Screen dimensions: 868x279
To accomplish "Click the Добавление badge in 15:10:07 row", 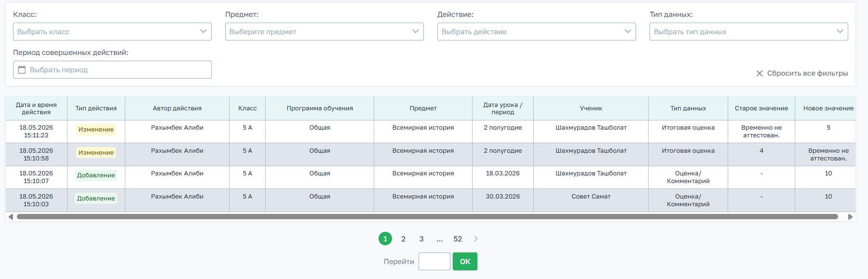I will (x=96, y=175).
